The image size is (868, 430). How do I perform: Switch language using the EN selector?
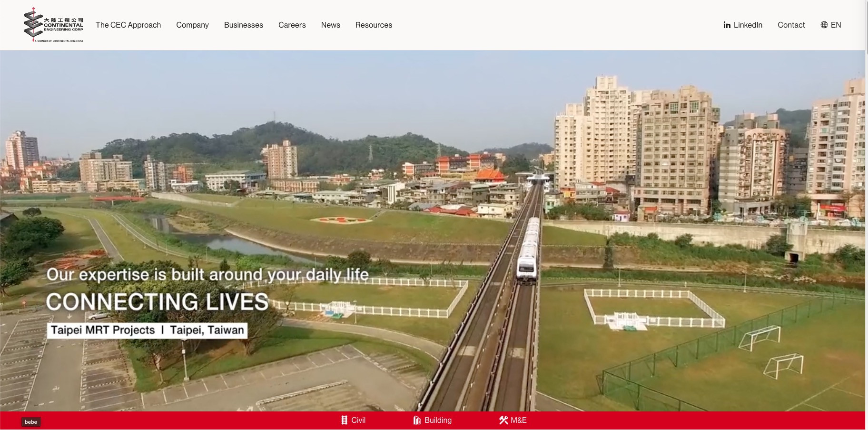pos(836,25)
